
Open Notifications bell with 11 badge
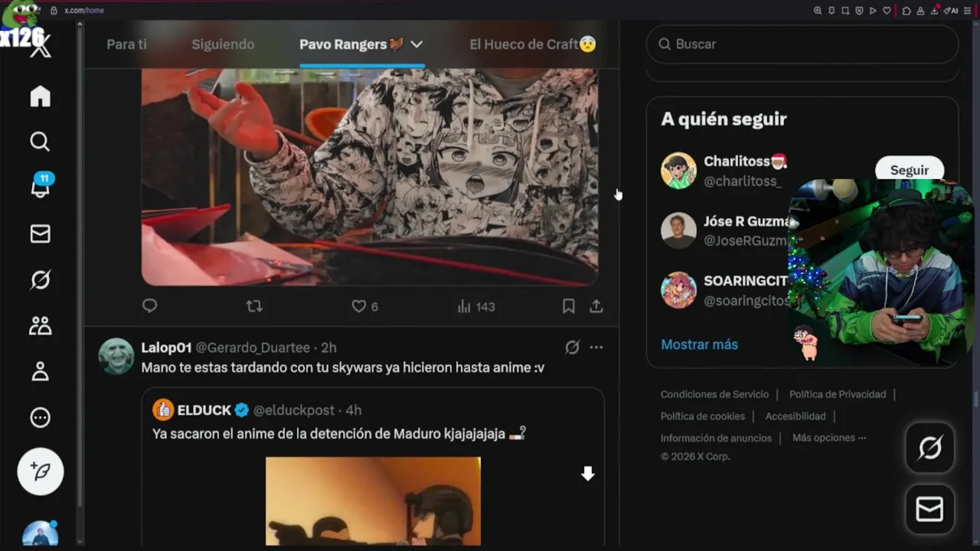tap(40, 187)
